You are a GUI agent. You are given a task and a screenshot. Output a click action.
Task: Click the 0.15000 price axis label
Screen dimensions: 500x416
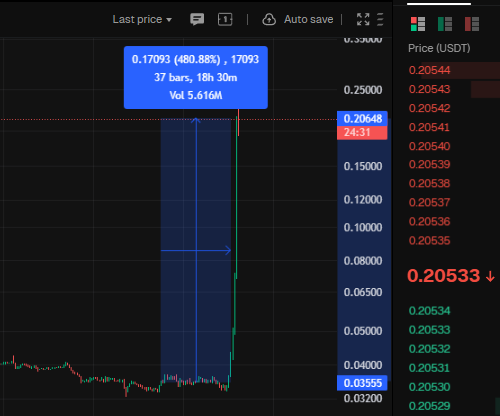(363, 166)
